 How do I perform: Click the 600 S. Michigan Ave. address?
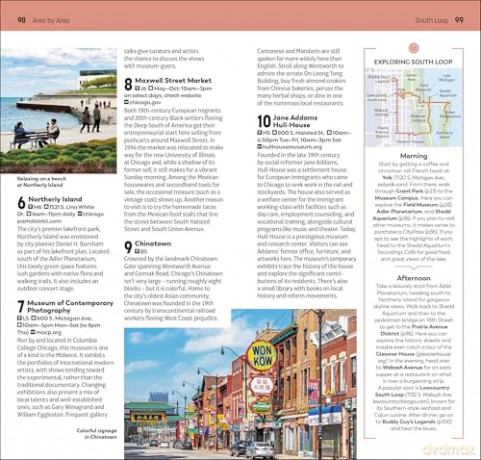tap(64, 318)
